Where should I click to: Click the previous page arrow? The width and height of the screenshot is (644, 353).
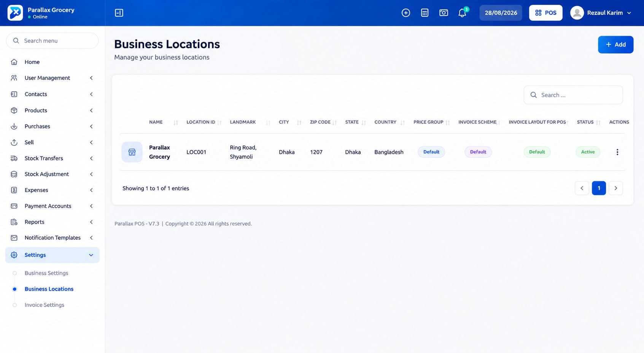pos(582,188)
